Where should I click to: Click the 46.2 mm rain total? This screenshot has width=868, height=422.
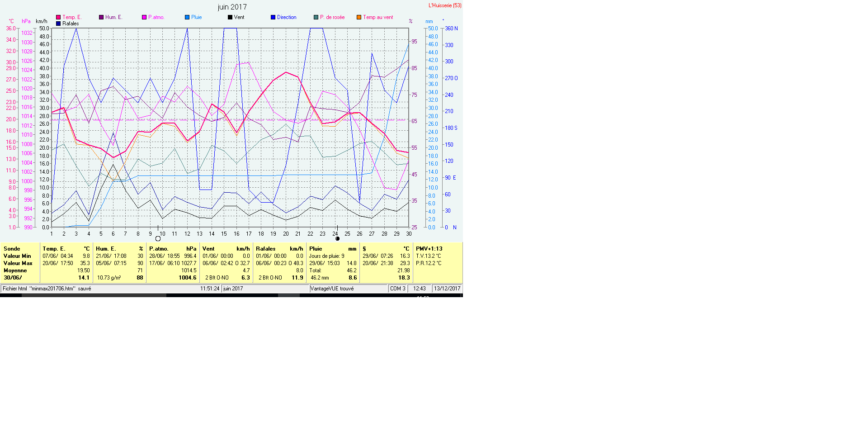tap(320, 278)
